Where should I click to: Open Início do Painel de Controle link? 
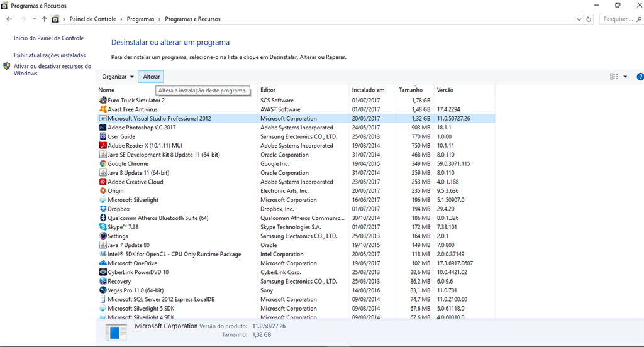pyautogui.click(x=48, y=38)
